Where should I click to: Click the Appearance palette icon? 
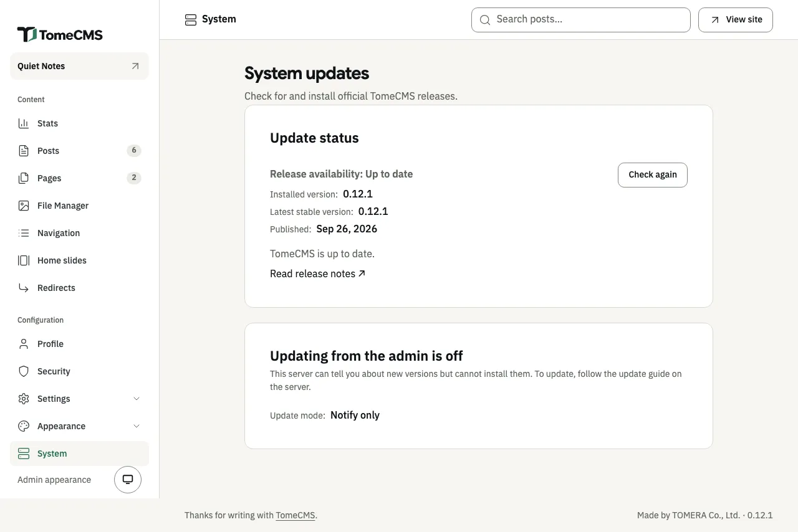pyautogui.click(x=24, y=426)
